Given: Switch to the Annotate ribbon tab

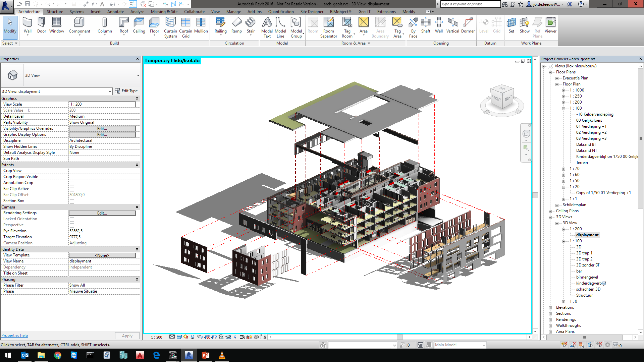Looking at the screenshot, I should (x=115, y=11).
